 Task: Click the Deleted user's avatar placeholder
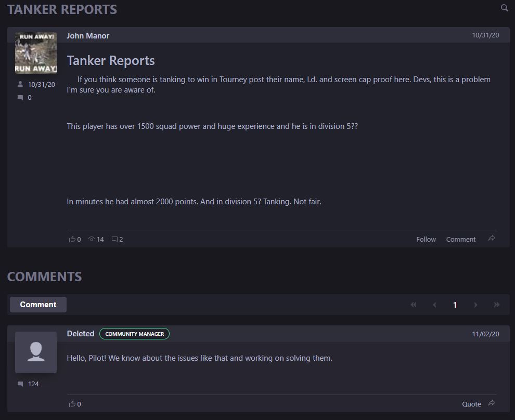tap(36, 352)
